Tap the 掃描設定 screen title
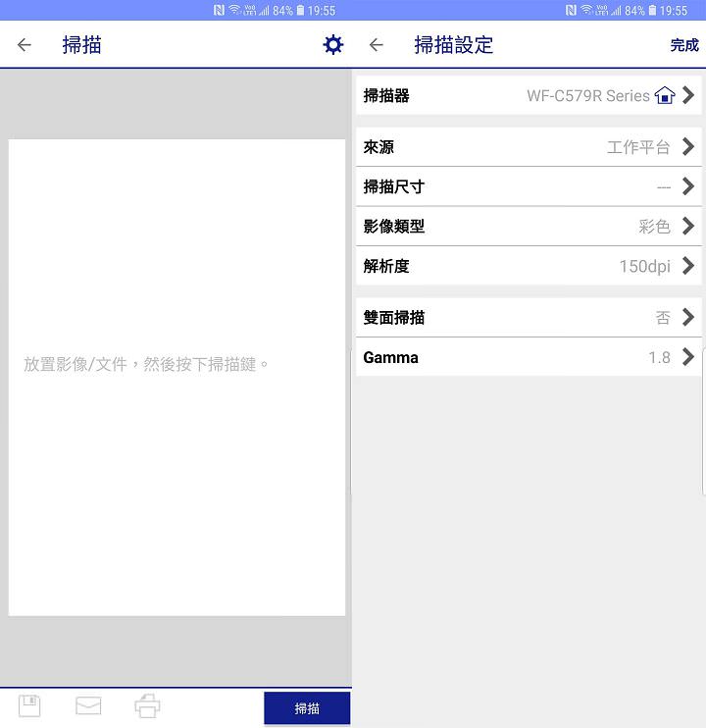The width and height of the screenshot is (706, 728). click(x=453, y=45)
